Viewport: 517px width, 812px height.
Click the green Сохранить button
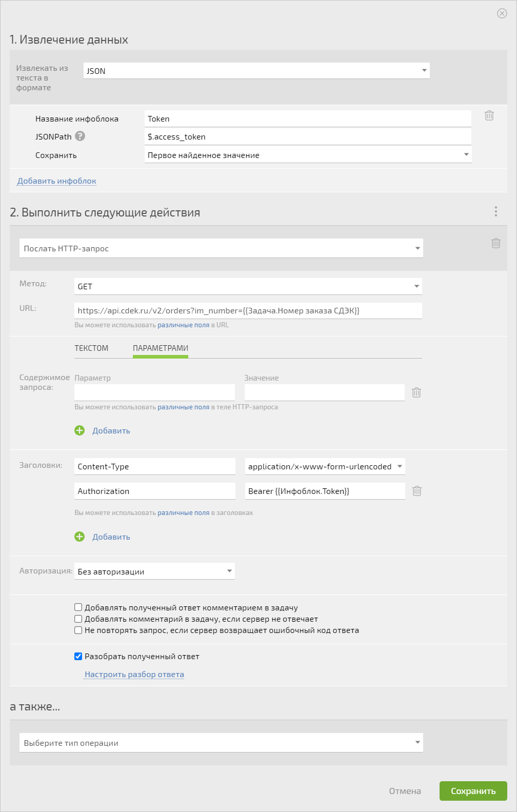tap(473, 791)
